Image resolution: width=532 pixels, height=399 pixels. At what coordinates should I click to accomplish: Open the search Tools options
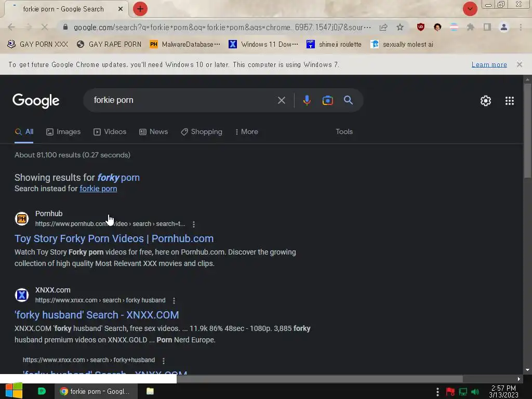tap(344, 132)
